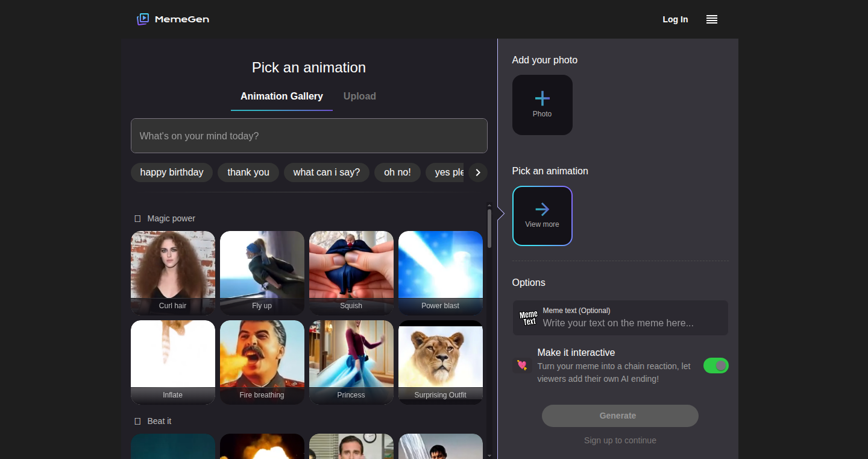Viewport: 868px width, 459px height.
Task: Click the What's on your mind search field
Action: pos(309,136)
